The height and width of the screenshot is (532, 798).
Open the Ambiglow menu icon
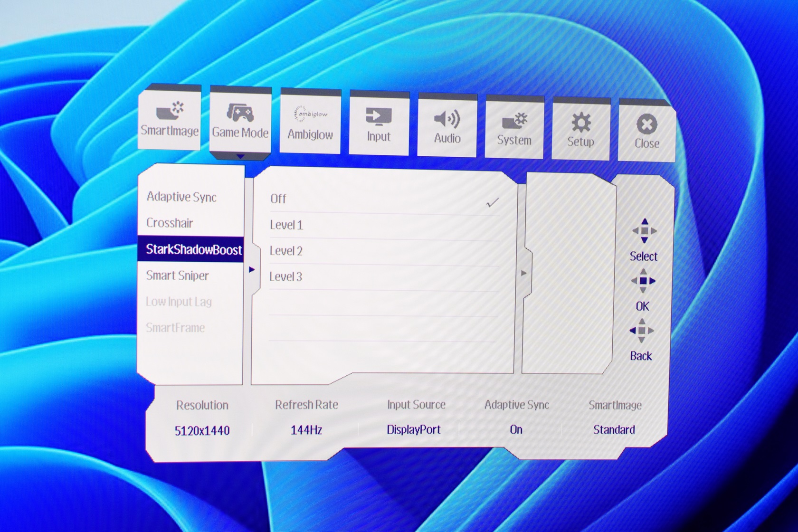click(x=310, y=114)
